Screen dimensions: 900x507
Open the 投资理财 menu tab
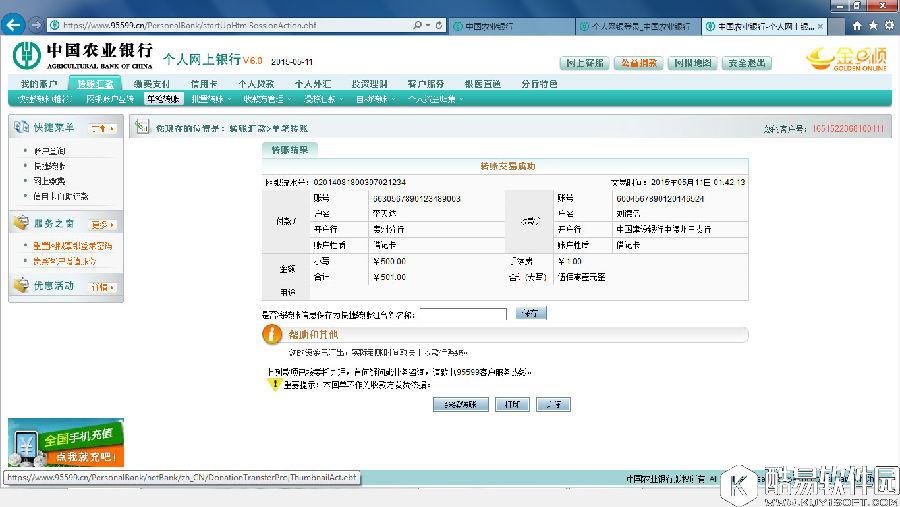[369, 84]
